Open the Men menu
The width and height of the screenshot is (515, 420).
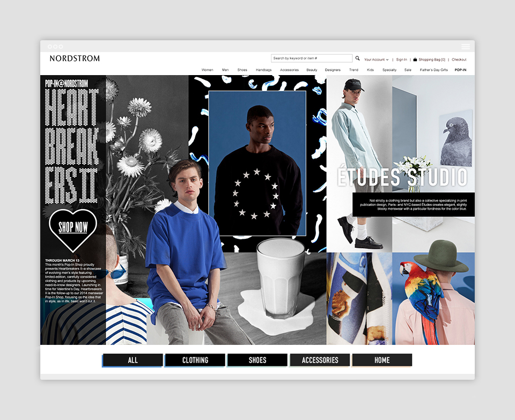point(225,70)
